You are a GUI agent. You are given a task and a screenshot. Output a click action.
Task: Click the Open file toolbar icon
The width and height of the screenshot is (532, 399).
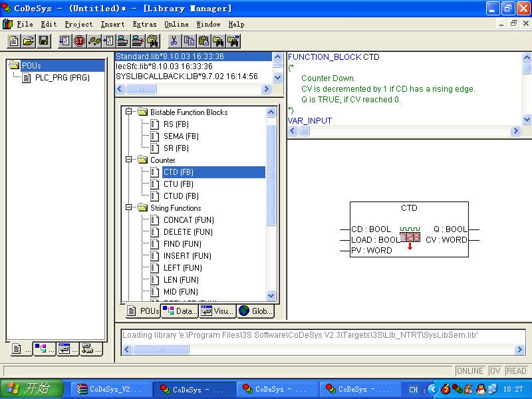point(29,41)
